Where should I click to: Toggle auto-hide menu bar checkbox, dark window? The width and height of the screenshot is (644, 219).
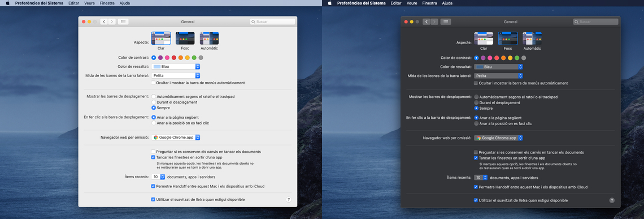(x=476, y=83)
